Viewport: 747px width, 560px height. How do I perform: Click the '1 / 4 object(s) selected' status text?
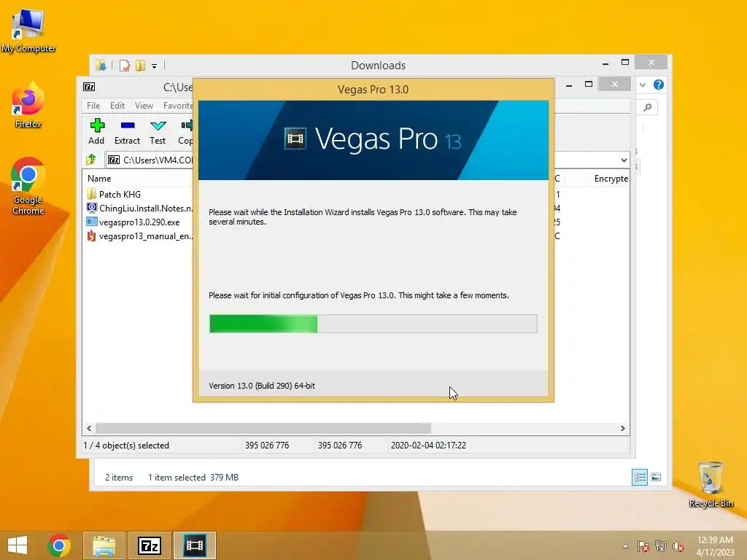pyautogui.click(x=126, y=446)
